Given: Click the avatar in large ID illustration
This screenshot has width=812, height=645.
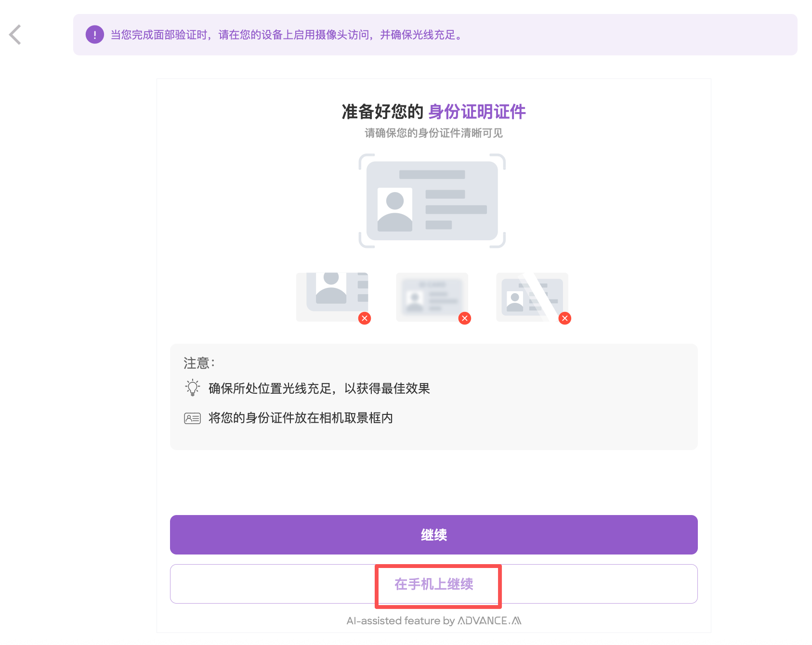Looking at the screenshot, I should point(395,209).
